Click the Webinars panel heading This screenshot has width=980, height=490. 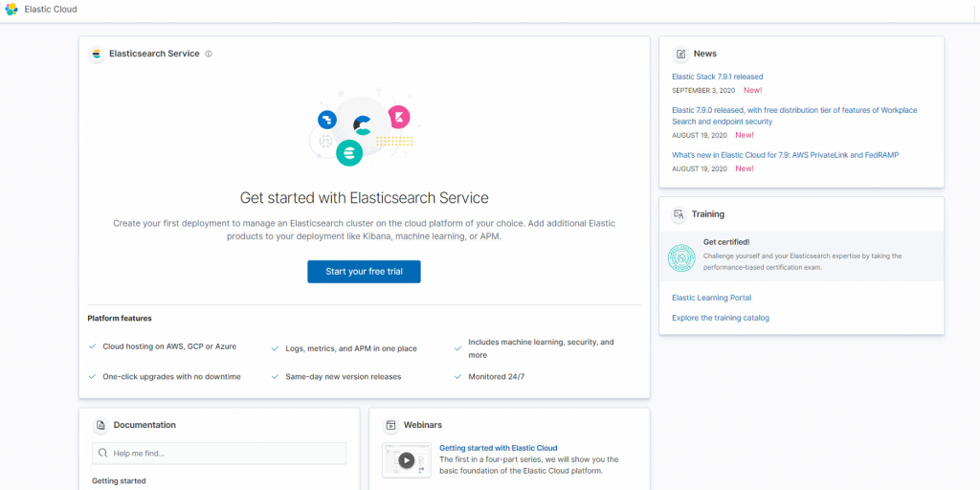[x=422, y=425]
